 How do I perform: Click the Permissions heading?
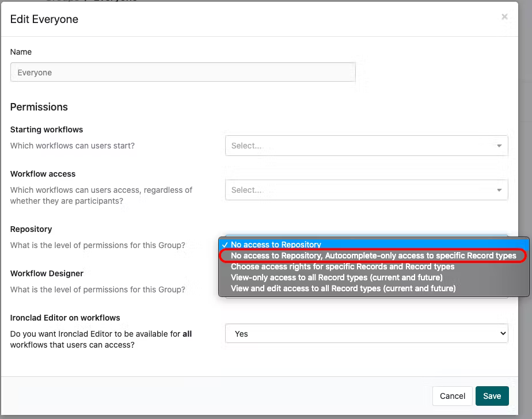39,107
